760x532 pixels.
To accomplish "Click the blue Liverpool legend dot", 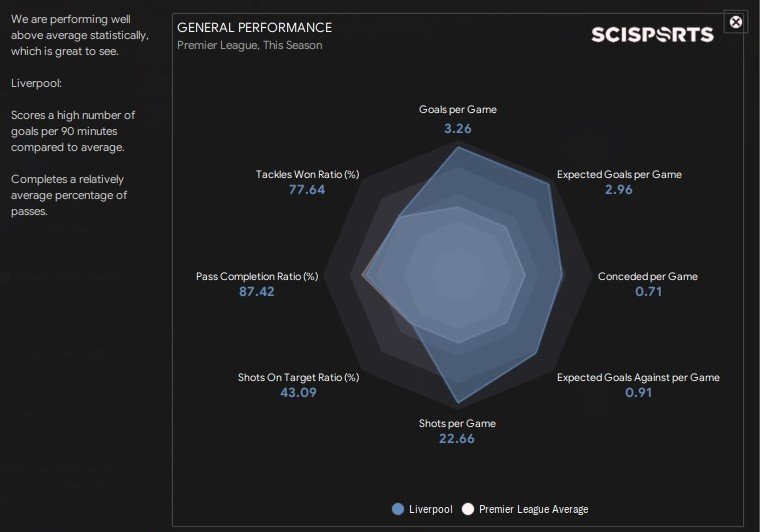I will click(x=399, y=509).
